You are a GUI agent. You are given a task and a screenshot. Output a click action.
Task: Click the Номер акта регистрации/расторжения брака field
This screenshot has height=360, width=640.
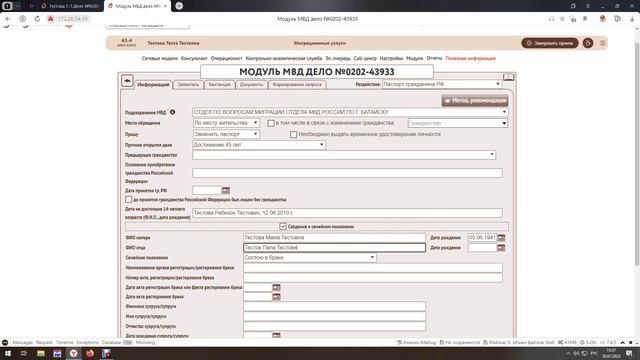point(373,278)
